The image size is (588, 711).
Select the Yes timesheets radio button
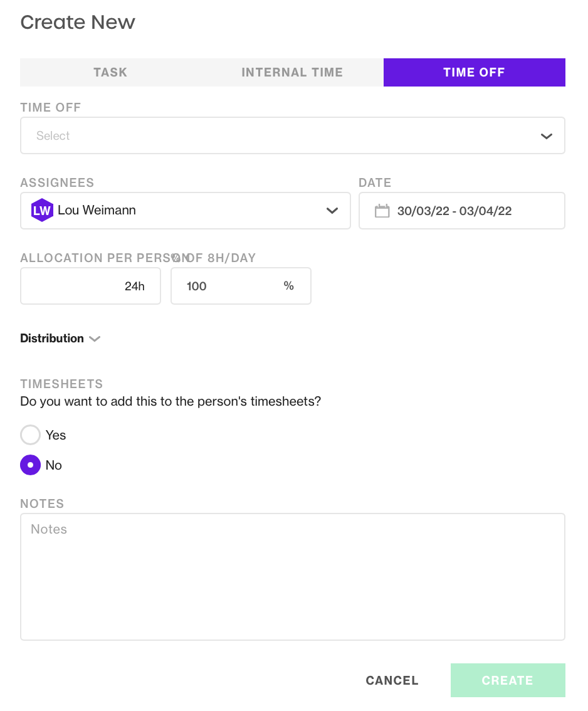click(x=30, y=435)
